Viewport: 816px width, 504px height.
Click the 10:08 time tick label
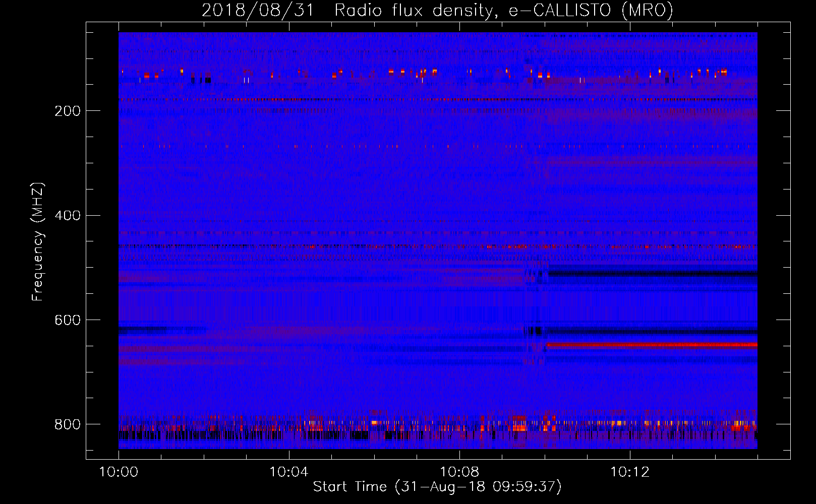(x=459, y=472)
